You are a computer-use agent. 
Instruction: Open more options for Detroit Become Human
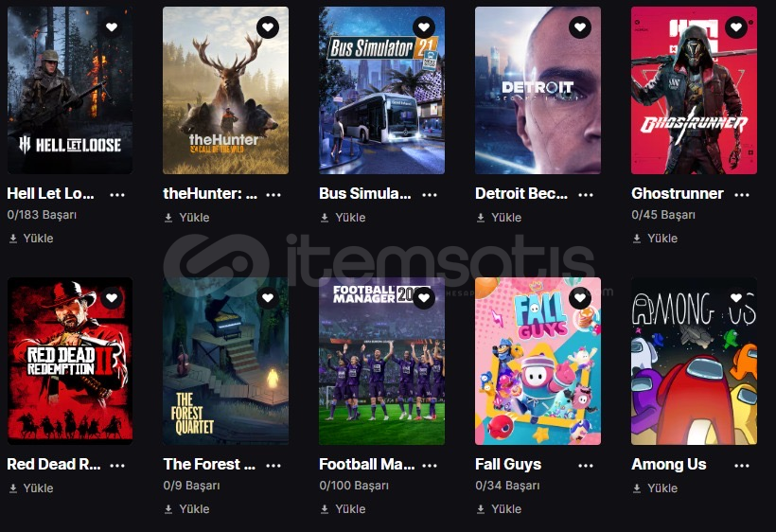pos(586,194)
